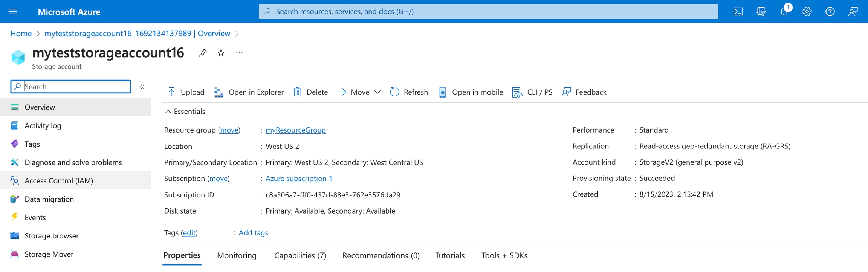Collapse the Essentials section
The image size is (868, 272).
pos(168,112)
